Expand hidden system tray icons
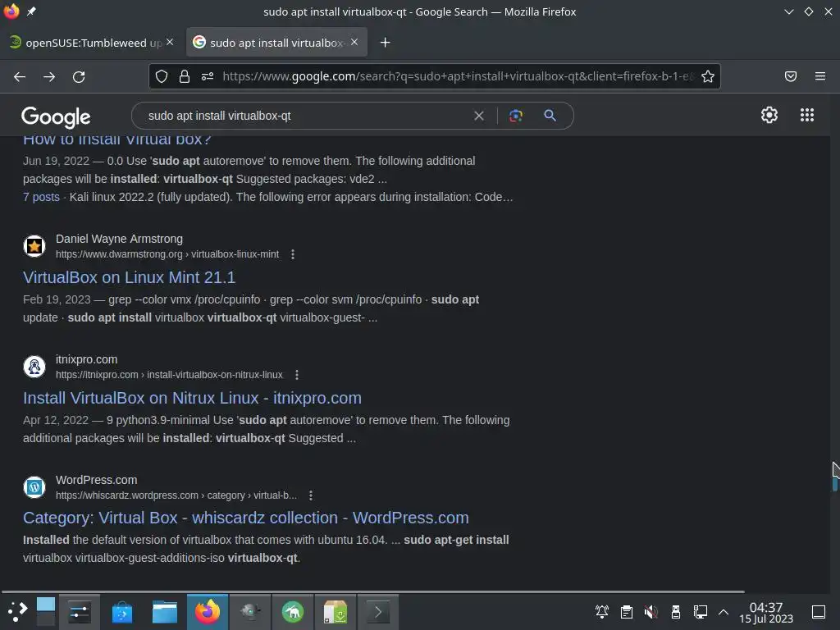 point(724,612)
